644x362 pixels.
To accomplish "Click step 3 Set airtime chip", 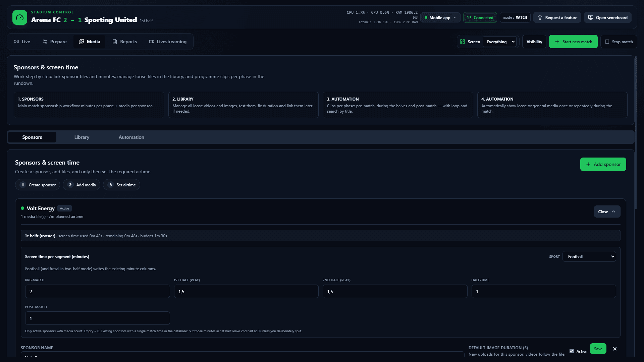I will [121, 185].
